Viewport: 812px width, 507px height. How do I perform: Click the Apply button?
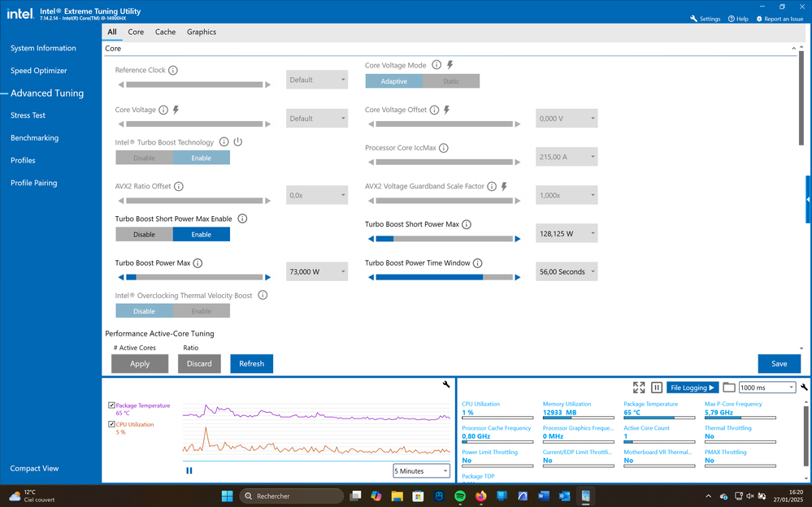point(140,364)
